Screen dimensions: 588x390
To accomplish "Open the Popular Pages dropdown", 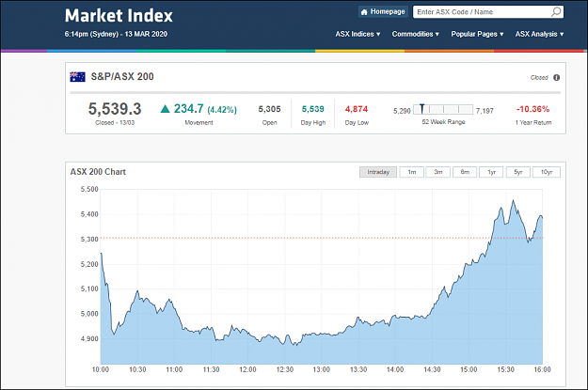I will click(477, 34).
